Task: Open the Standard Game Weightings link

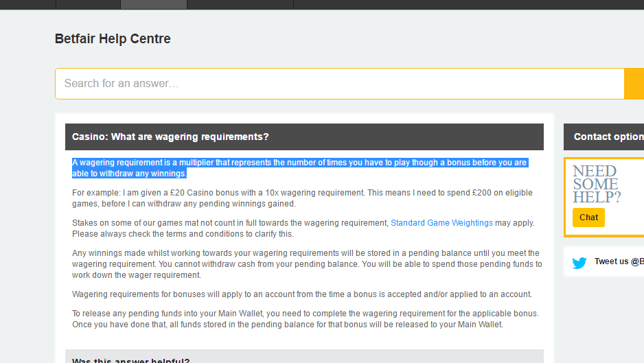Action: pyautogui.click(x=441, y=223)
